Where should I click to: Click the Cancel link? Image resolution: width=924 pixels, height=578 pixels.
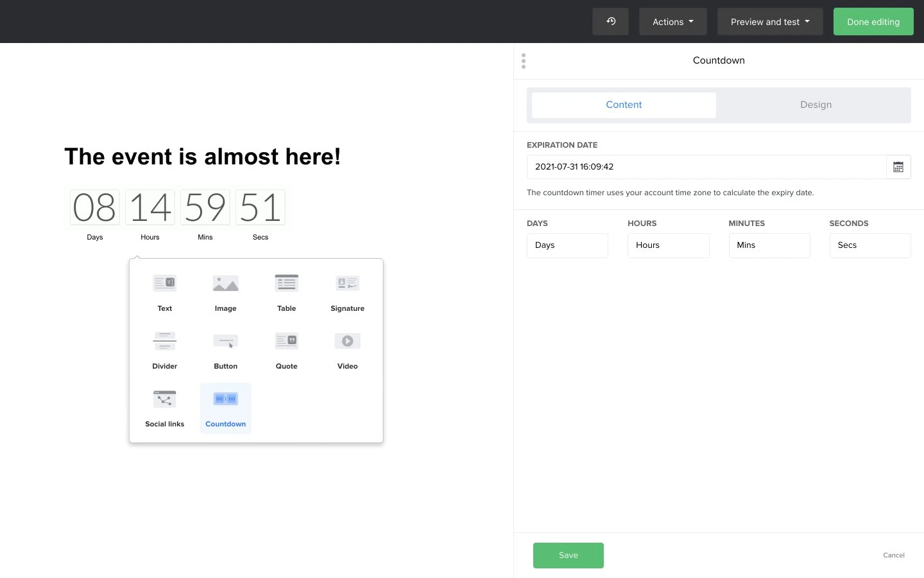(x=893, y=556)
